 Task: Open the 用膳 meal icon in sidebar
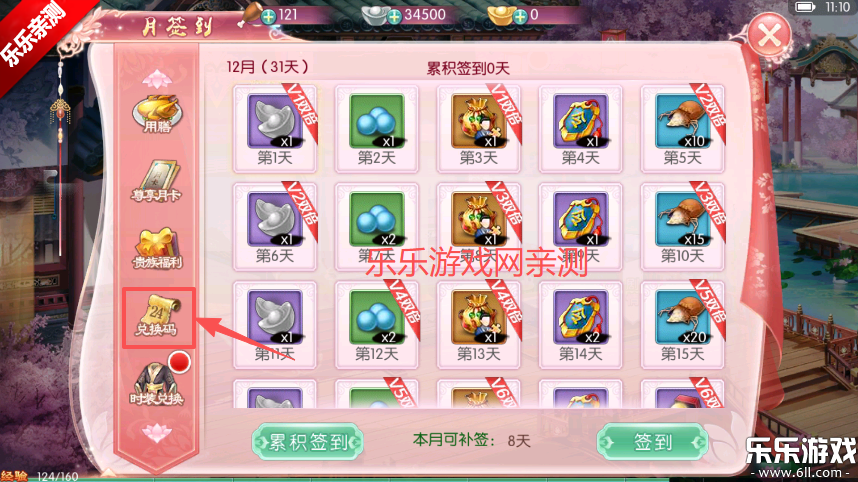coord(157,115)
